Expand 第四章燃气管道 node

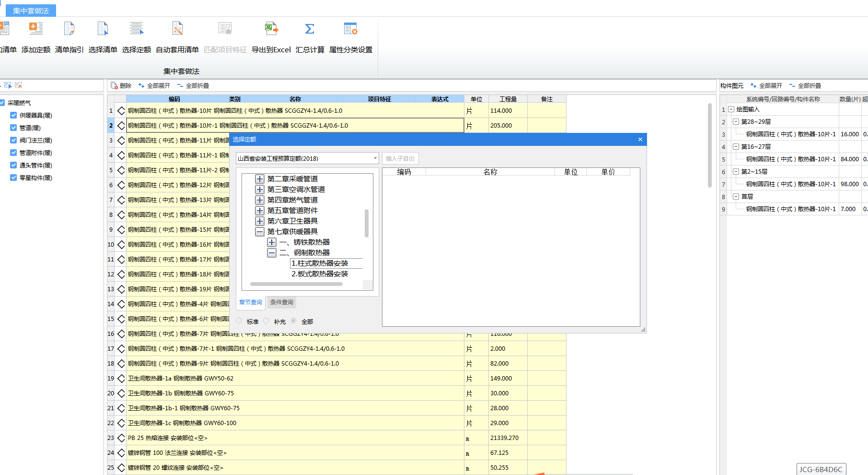coord(260,200)
